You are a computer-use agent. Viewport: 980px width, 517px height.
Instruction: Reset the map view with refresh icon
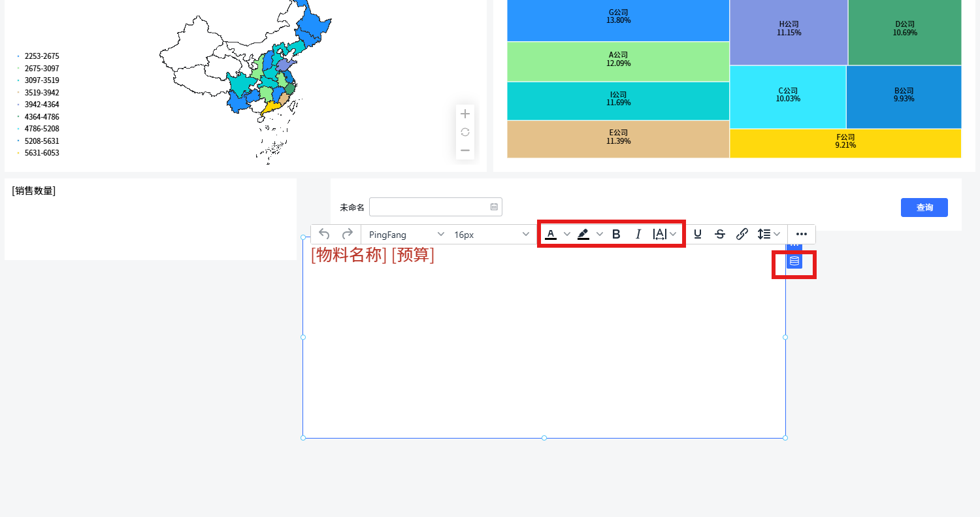(x=465, y=132)
